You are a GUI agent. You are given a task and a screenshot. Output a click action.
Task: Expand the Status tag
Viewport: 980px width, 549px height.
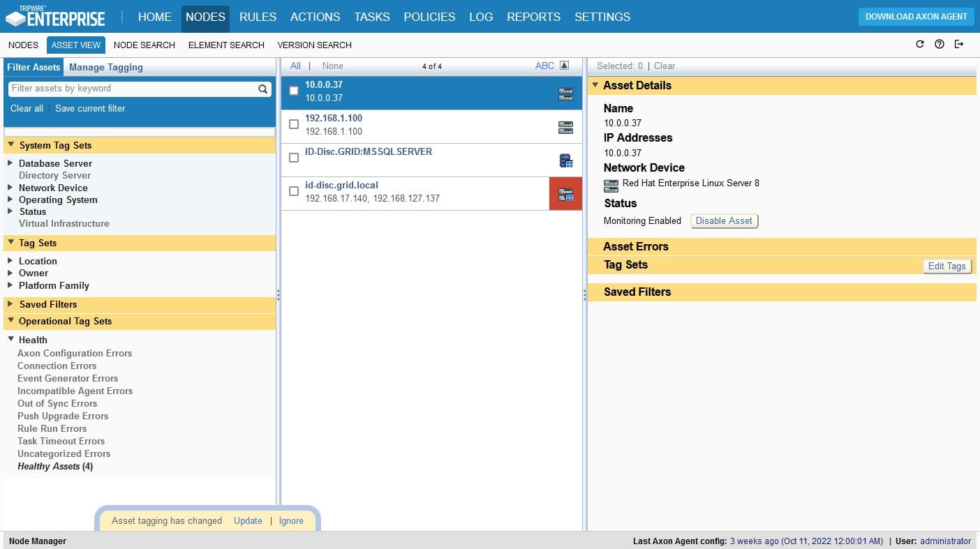(x=10, y=211)
